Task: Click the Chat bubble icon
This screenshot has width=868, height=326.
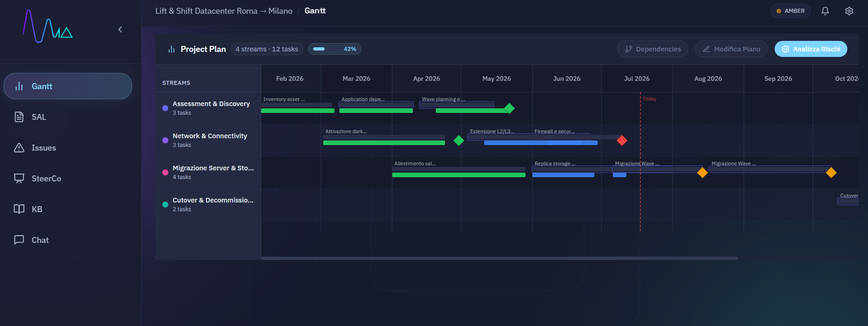Action: click(x=19, y=240)
